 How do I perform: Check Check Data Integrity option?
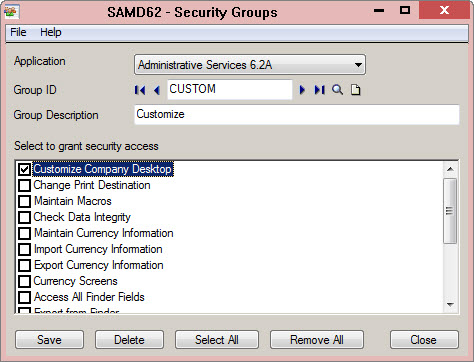pos(24,217)
